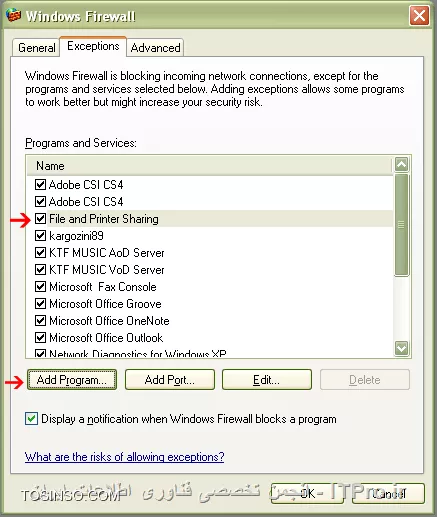The height and width of the screenshot is (517, 437).
Task: Toggle the notification display checkbox
Action: coord(31,419)
